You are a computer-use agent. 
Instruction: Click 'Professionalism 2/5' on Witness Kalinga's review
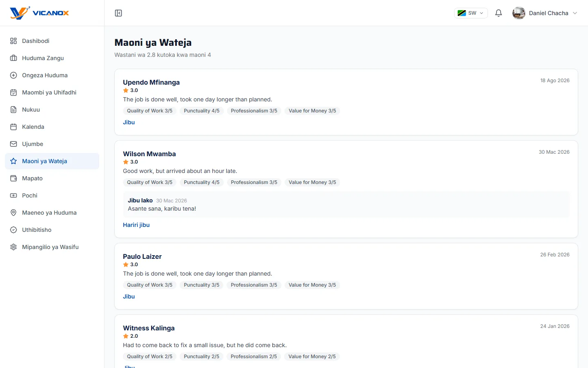254,357
